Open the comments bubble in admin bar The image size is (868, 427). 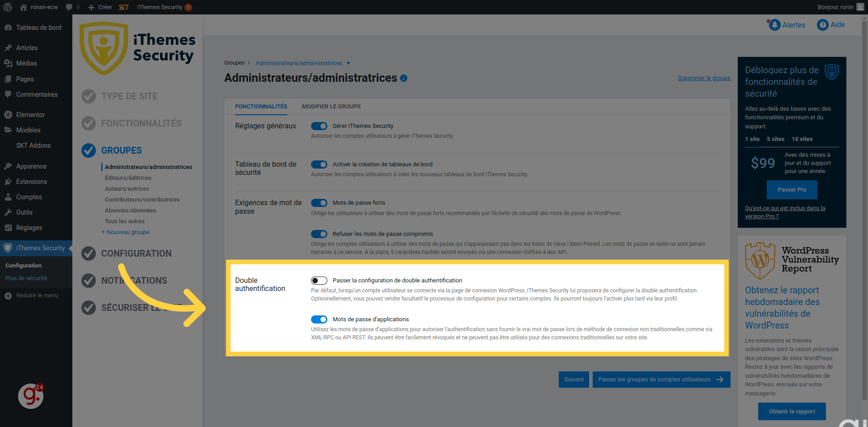pyautogui.click(x=69, y=7)
